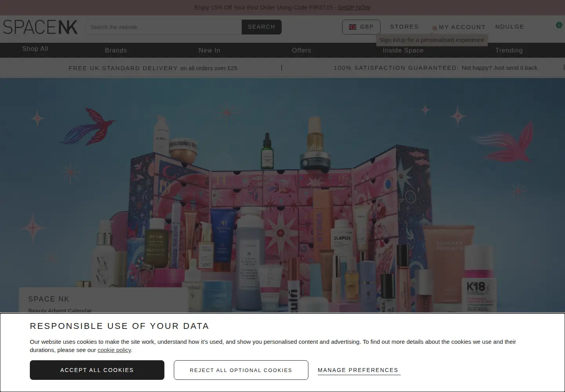This screenshot has height=392, width=565.
Task: Open the Offers menu
Action: pos(301,50)
